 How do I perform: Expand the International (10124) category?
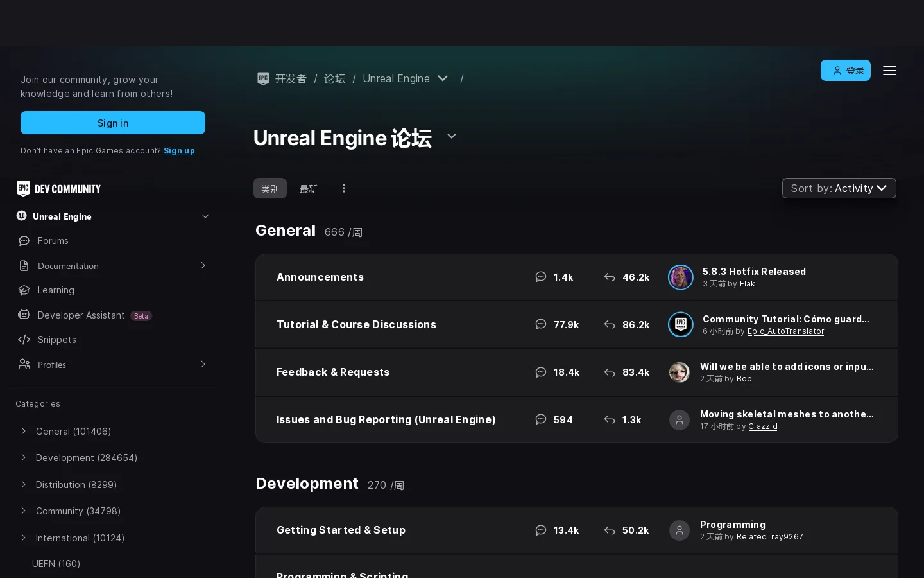click(24, 538)
